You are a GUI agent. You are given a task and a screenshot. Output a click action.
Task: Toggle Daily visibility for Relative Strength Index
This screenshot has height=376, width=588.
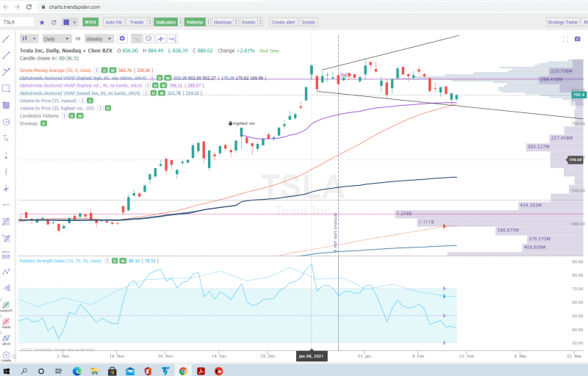pos(115,261)
